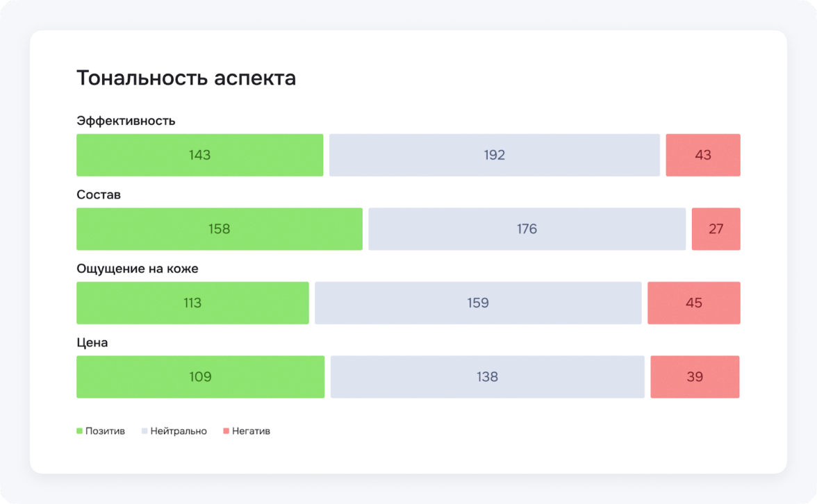The height and width of the screenshot is (504, 817).
Task: Pick the Ощущение на коже bar showing 45
Action: point(693,303)
